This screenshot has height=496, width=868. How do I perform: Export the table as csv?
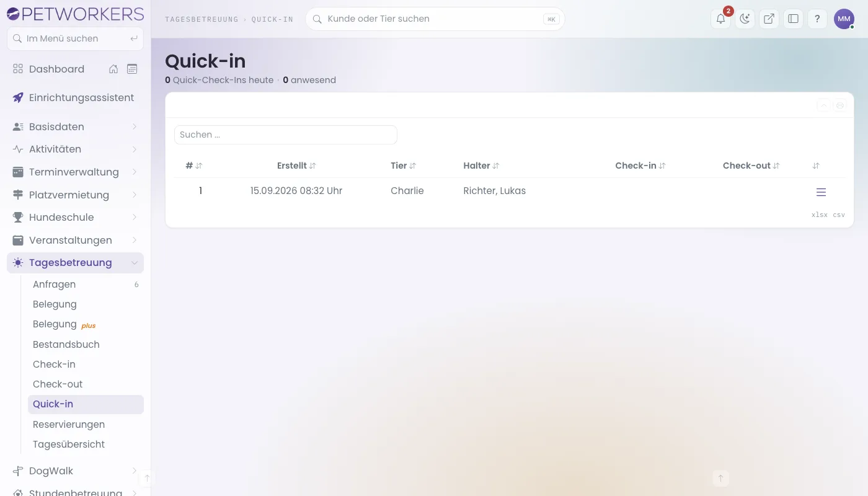point(839,215)
